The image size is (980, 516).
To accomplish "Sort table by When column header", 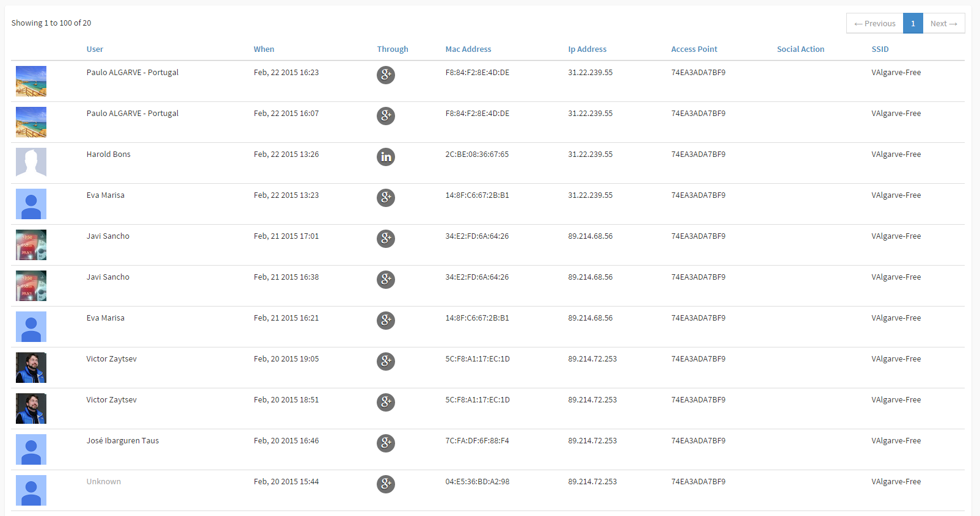I will tap(264, 49).
